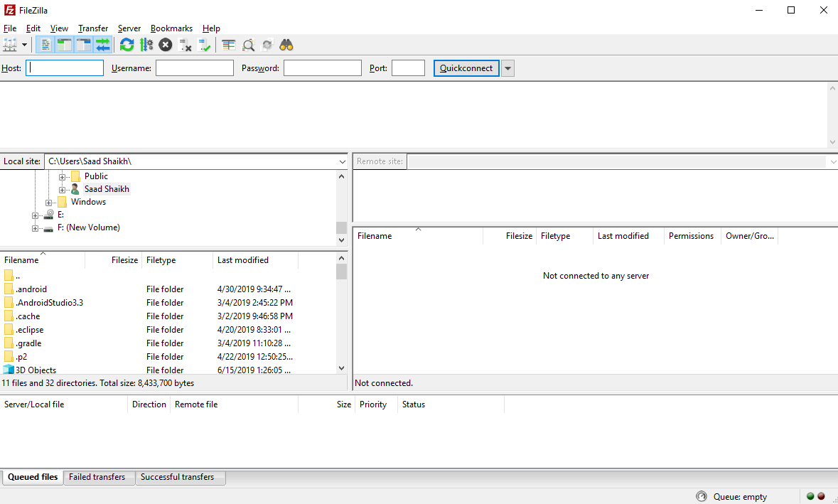838x504 pixels.
Task: Open the Help menu
Action: 211,28
